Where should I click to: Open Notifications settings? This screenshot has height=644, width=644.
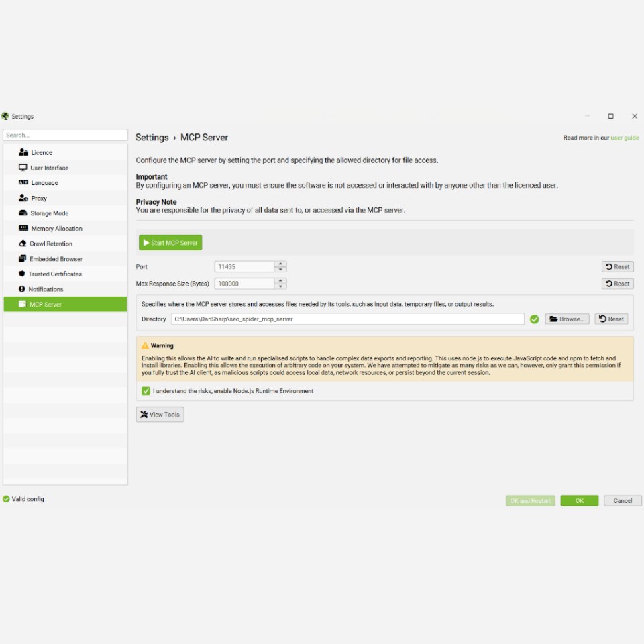pyautogui.click(x=65, y=288)
